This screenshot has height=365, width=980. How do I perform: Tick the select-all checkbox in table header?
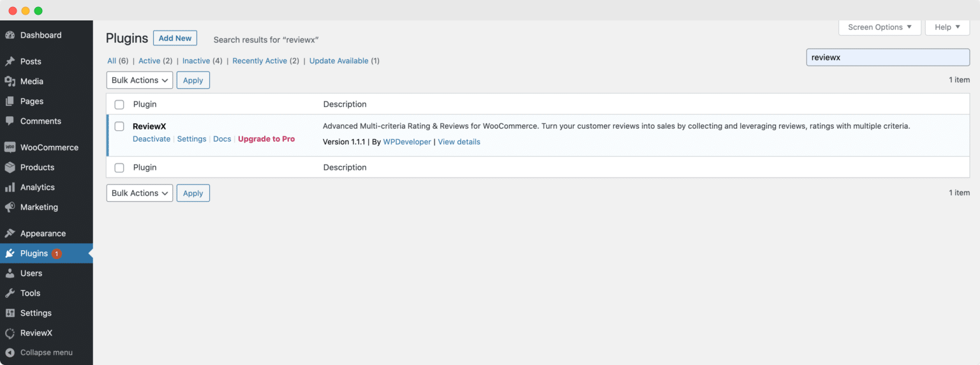pyautogui.click(x=119, y=104)
